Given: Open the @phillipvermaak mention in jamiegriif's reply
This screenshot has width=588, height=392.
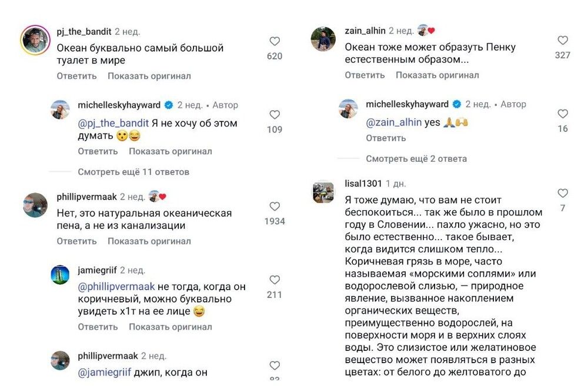Looking at the screenshot, I should [116, 287].
